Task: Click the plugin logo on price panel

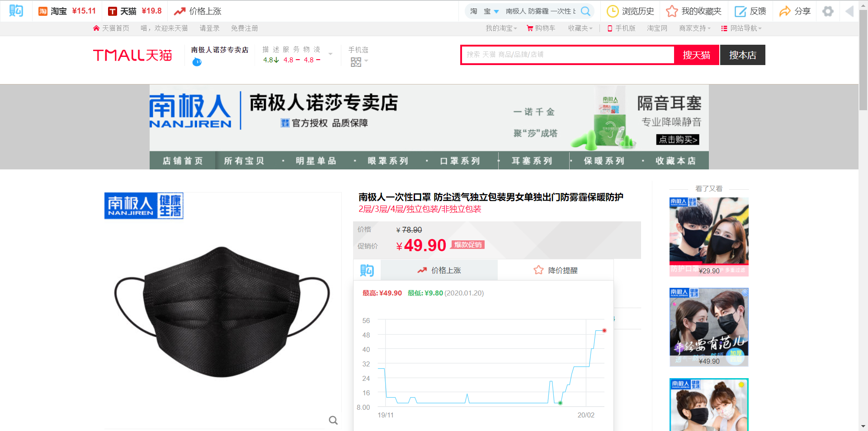Action: [x=367, y=270]
